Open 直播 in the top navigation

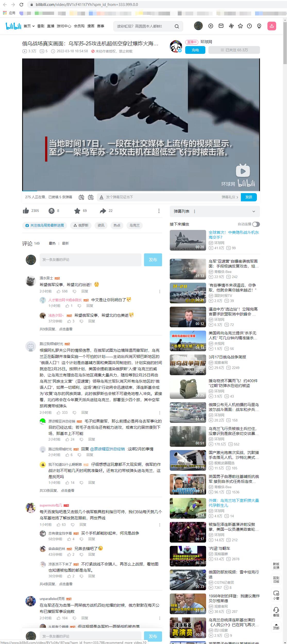click(51, 26)
